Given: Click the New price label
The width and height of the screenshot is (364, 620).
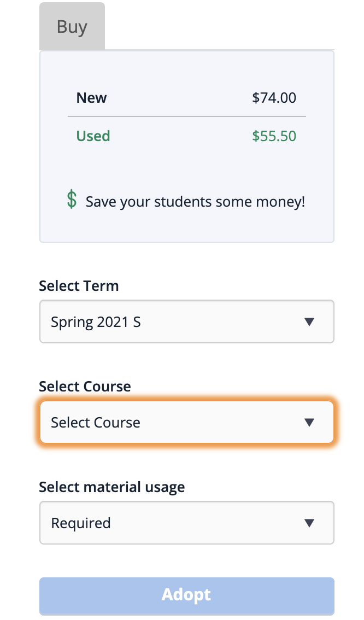Looking at the screenshot, I should pos(91,98).
